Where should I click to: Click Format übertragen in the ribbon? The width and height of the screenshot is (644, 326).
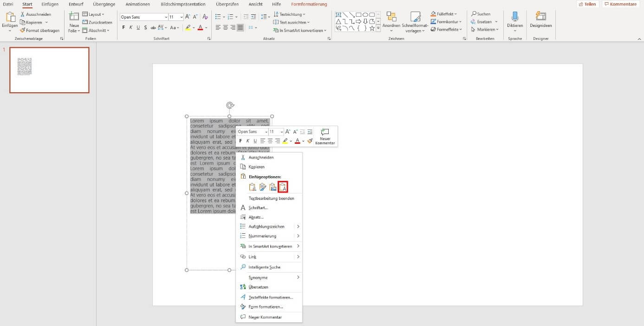pos(39,31)
